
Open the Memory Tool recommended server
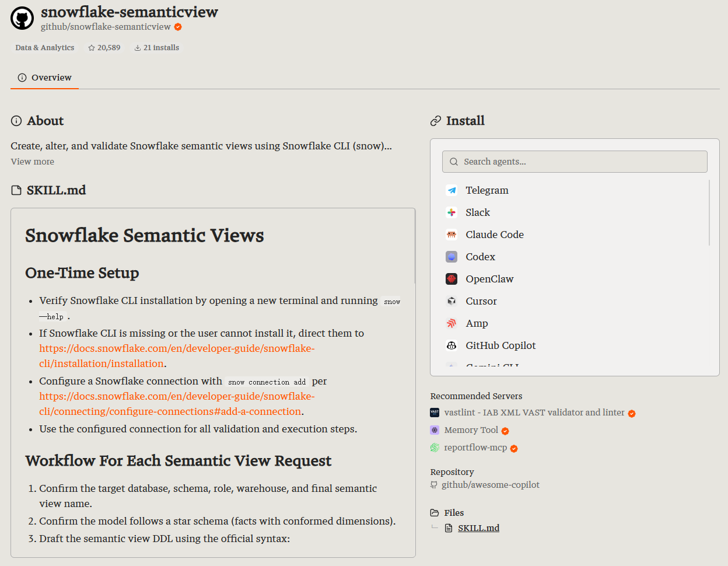pos(471,430)
